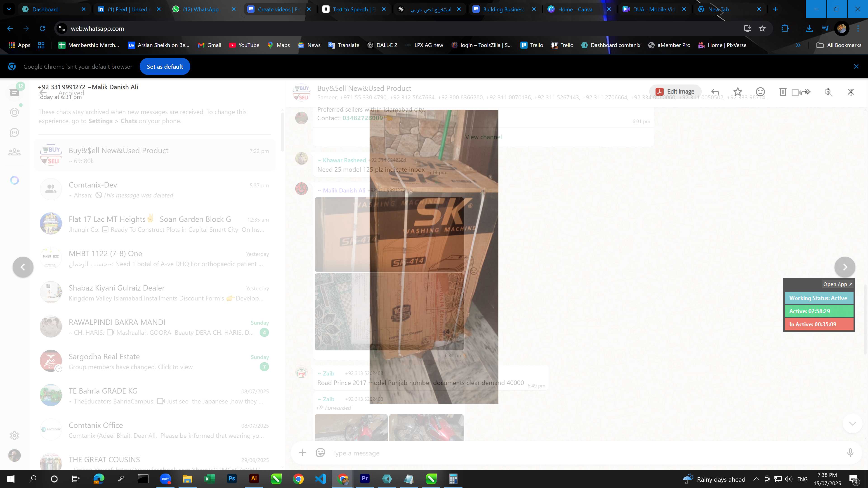
Task: Click the Working Status: Active bar
Action: coord(819,298)
